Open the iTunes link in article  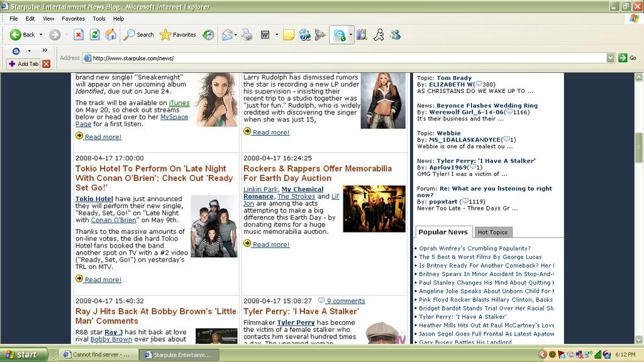tap(179, 103)
